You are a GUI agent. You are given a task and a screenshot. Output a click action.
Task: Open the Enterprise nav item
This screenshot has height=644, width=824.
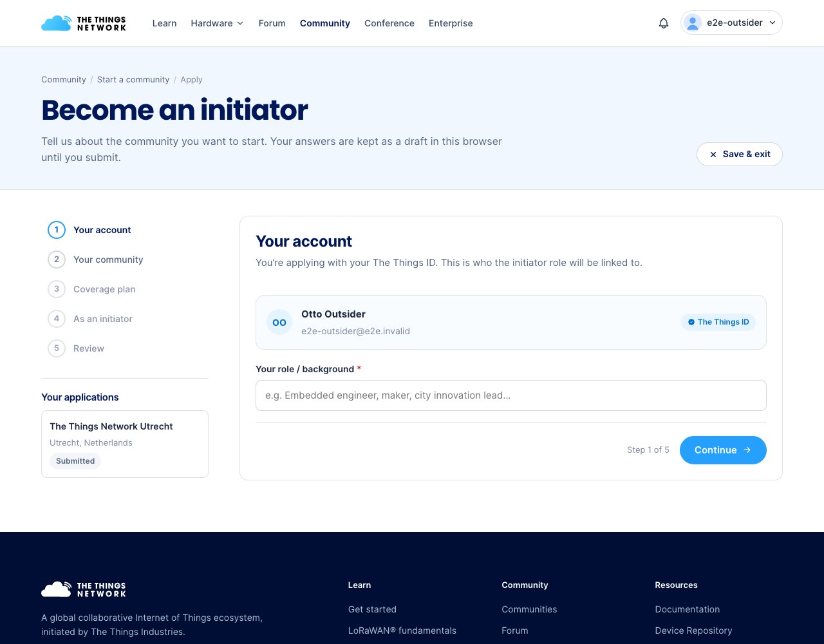451,23
